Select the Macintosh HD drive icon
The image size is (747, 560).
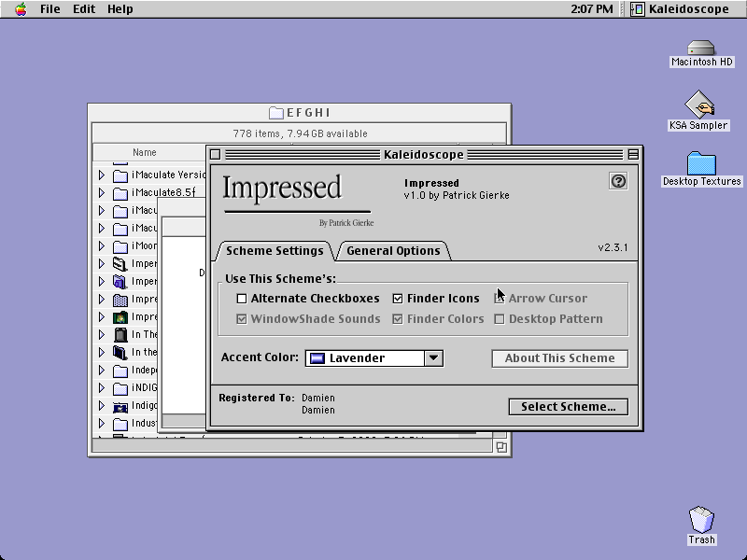[701, 49]
